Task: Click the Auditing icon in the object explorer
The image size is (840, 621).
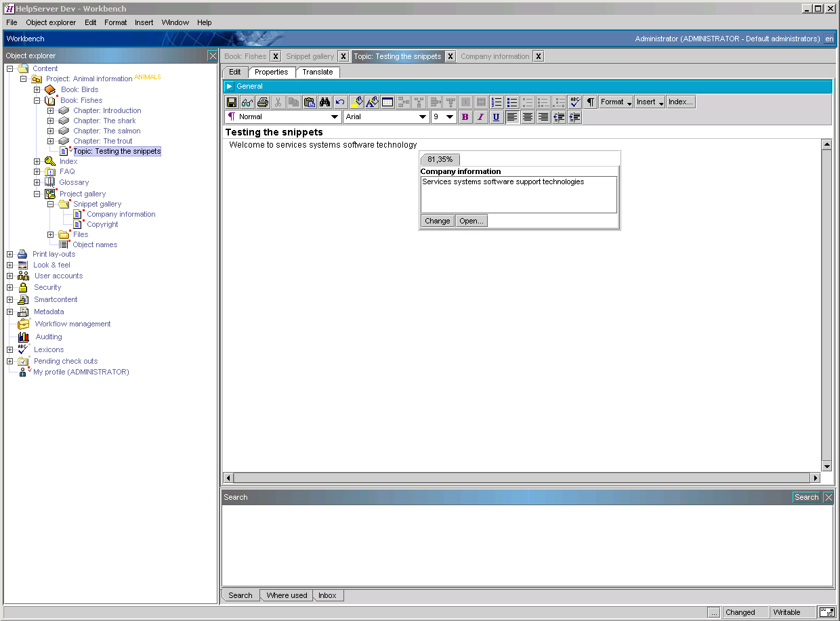Action: click(x=24, y=337)
